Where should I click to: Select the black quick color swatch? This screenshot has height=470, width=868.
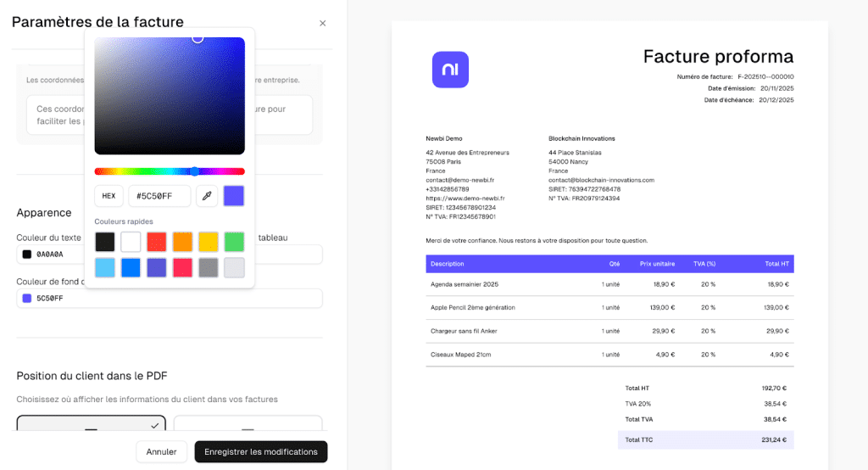tap(105, 242)
